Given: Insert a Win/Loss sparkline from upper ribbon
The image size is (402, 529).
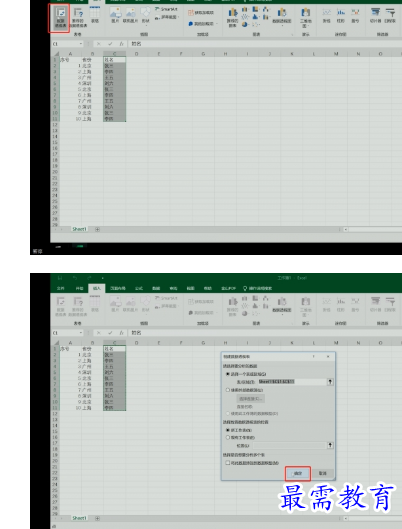Looking at the screenshot, I should 355,16.
